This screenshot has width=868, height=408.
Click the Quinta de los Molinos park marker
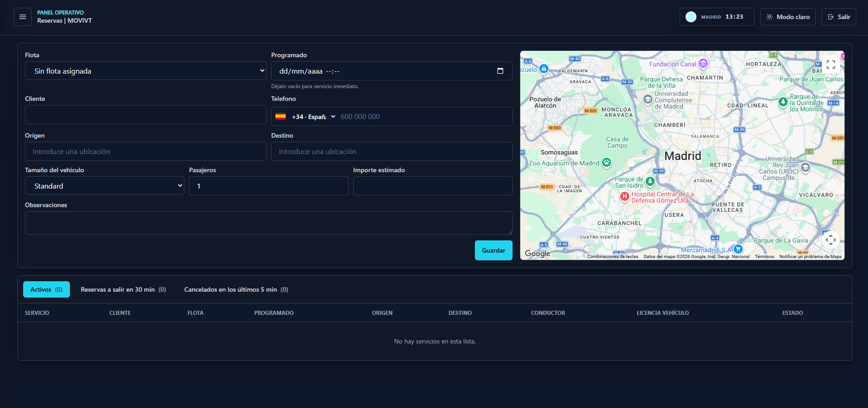783,102
